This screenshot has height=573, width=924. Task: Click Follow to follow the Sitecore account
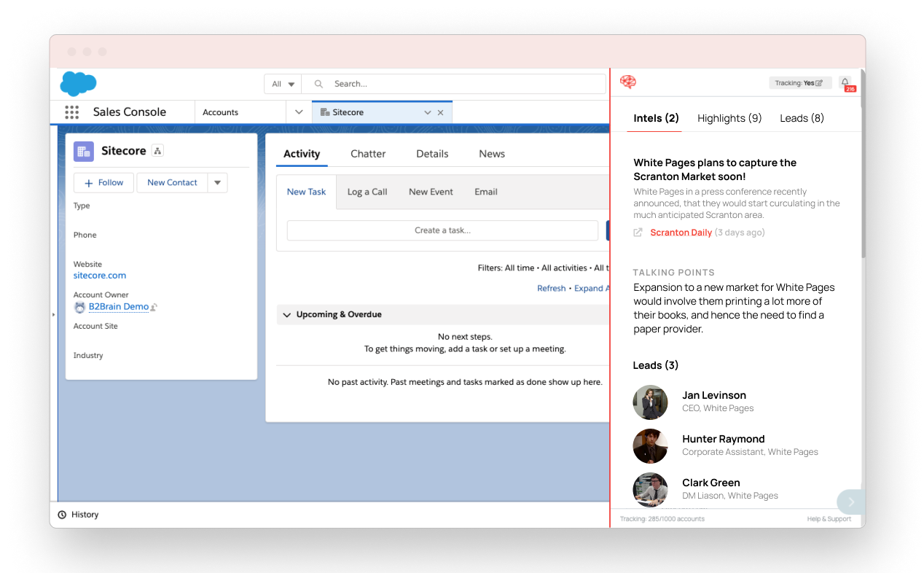coord(103,182)
